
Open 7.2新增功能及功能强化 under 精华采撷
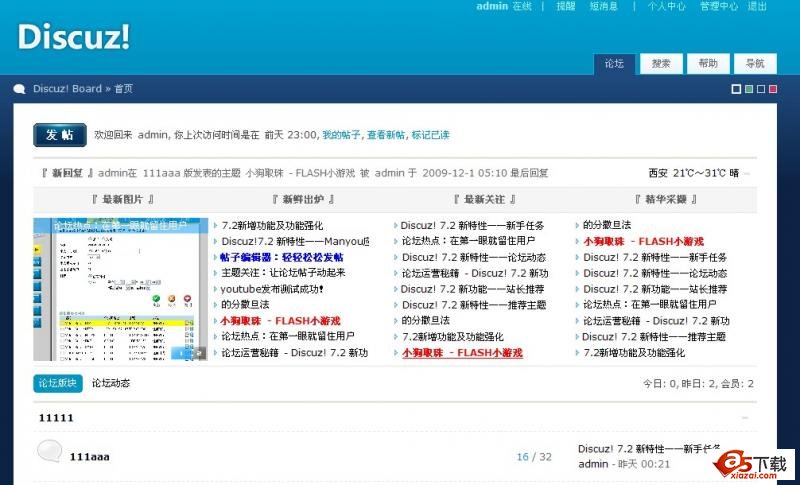click(634, 352)
